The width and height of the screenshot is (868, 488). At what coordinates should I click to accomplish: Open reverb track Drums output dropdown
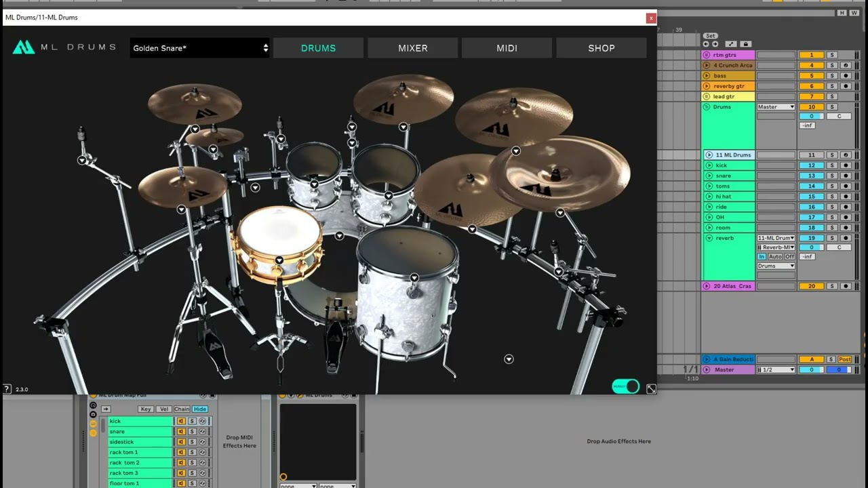[776, 266]
